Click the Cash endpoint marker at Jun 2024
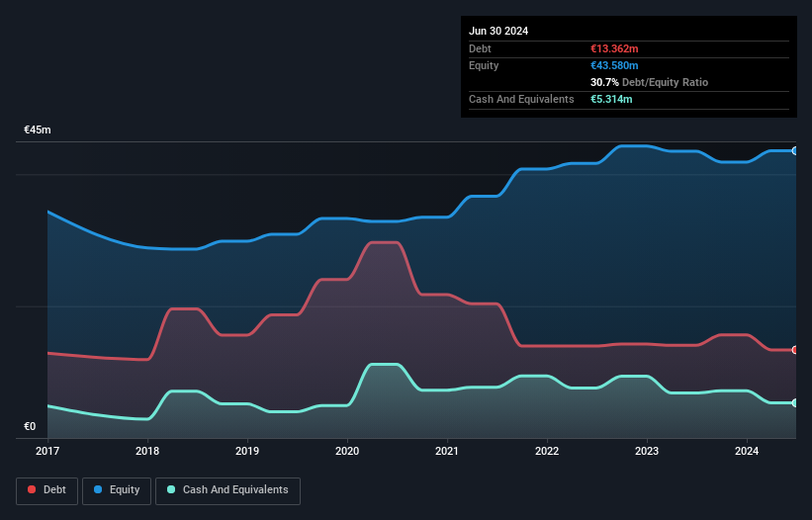This screenshot has width=812, height=520. pos(795,402)
